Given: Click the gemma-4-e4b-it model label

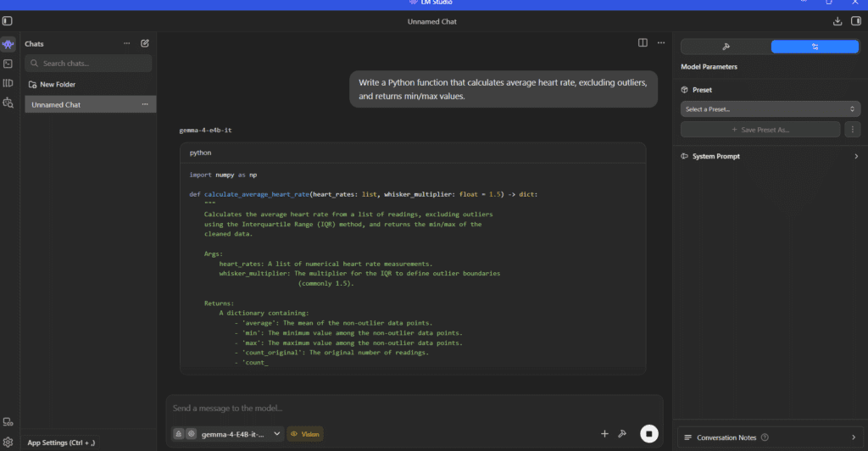Looking at the screenshot, I should pyautogui.click(x=205, y=131).
